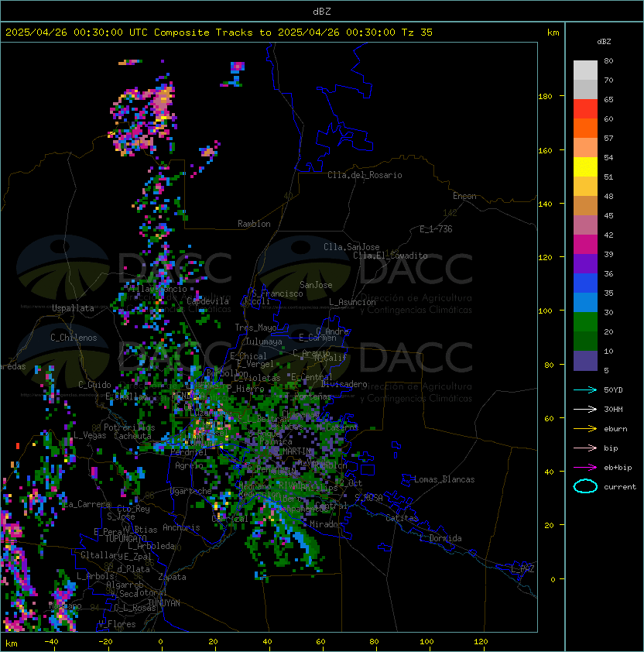The width and height of the screenshot is (644, 652).
Task: Select the red 65-60 dBZ swatch
Action: click(x=585, y=109)
